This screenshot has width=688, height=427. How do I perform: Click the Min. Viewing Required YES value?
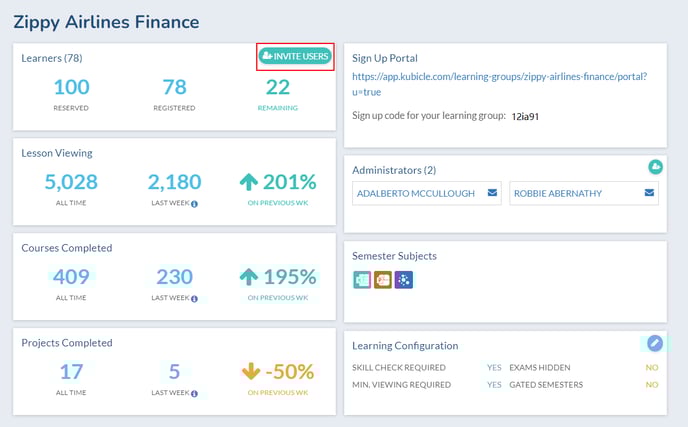pyautogui.click(x=494, y=384)
